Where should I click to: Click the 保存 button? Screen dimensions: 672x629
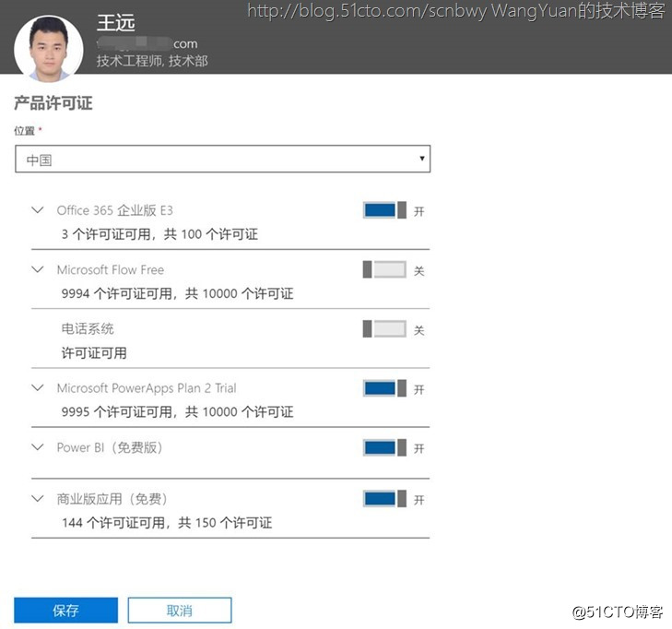click(65, 611)
